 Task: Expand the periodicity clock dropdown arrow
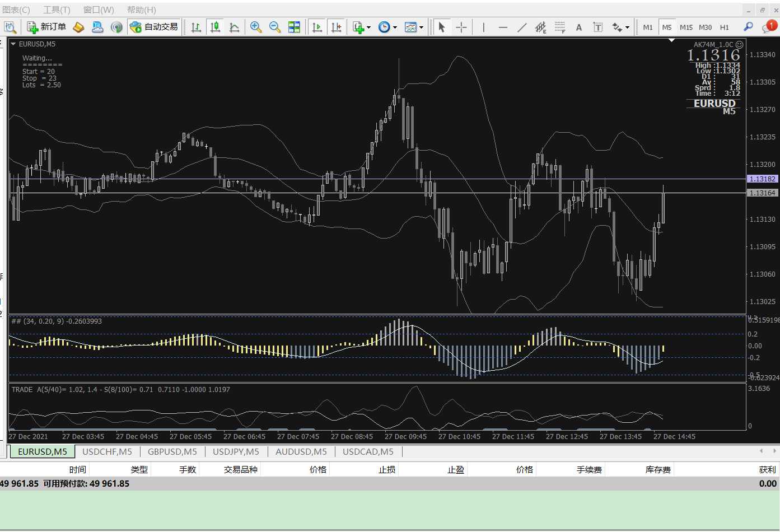click(395, 27)
